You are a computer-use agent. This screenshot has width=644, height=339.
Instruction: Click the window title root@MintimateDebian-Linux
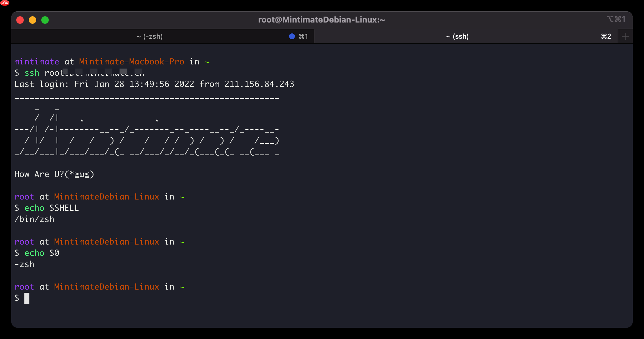click(321, 19)
